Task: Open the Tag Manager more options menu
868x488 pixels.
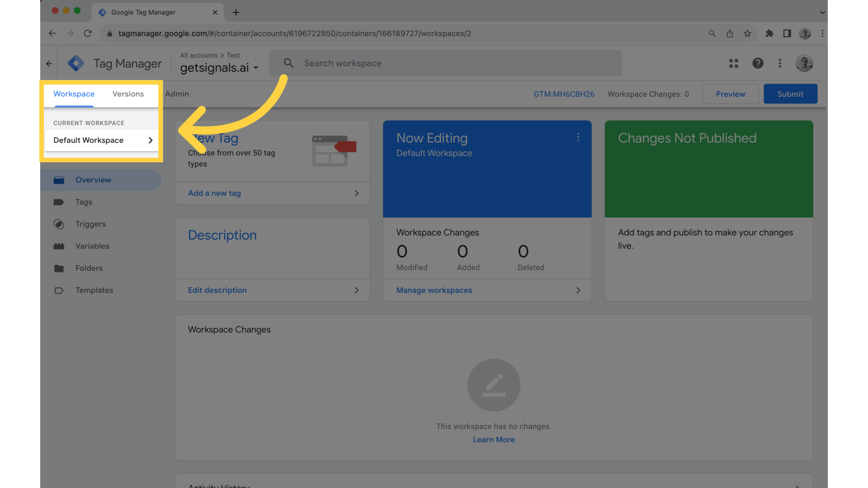Action: pos(780,63)
